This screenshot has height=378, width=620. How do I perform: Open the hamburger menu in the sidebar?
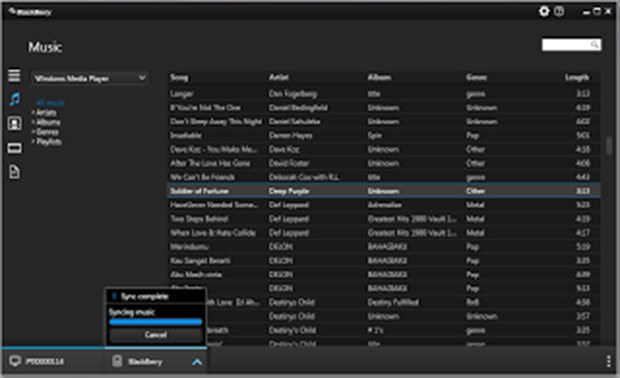[x=14, y=76]
